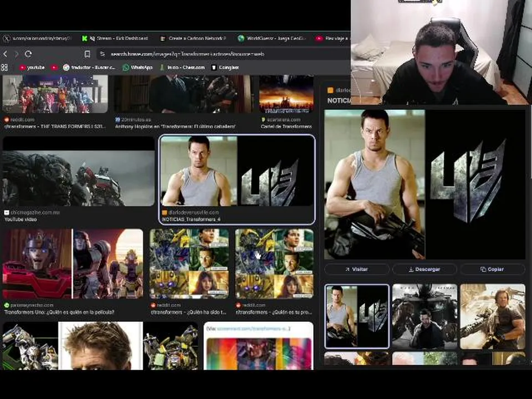Click the Visitar button

pos(356,269)
